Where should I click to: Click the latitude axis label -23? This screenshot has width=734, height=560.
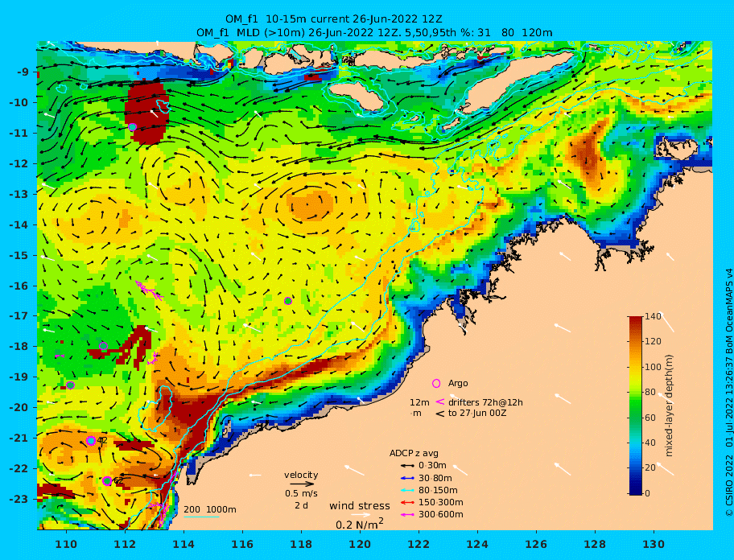point(19,499)
